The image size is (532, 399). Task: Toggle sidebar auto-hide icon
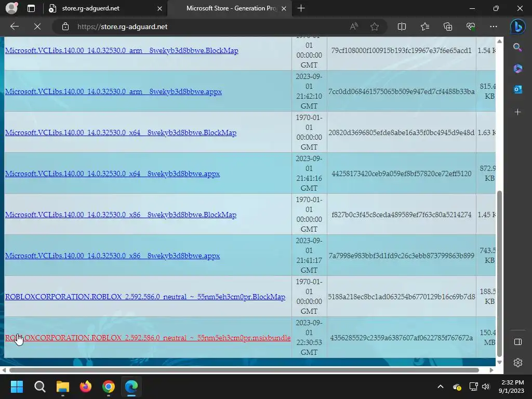(x=518, y=342)
